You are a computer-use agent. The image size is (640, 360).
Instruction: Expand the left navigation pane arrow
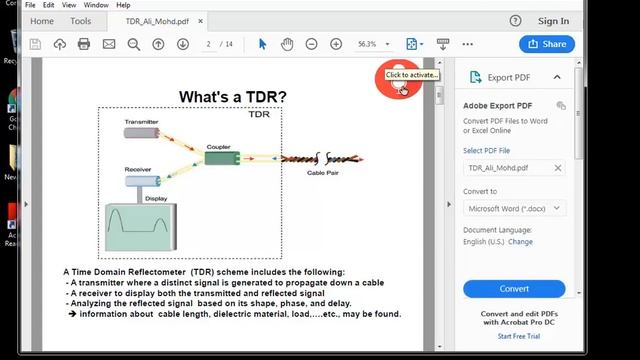pyautogui.click(x=26, y=204)
